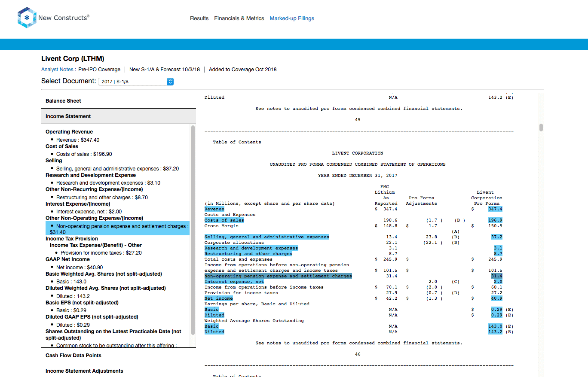Click Restructuring and other charges in filing

click(248, 254)
